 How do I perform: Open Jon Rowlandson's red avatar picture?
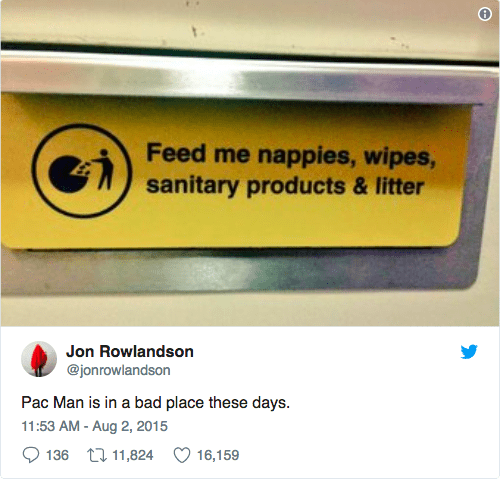39,359
